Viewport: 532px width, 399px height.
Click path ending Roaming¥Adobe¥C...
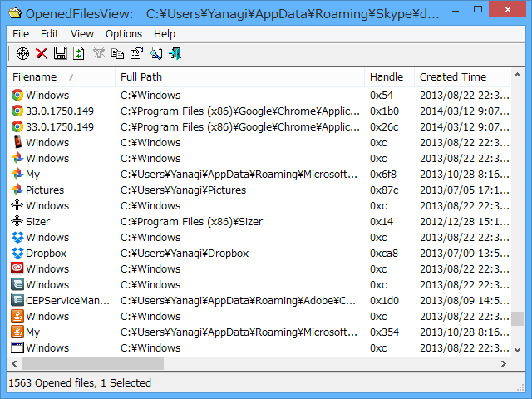[x=239, y=301]
